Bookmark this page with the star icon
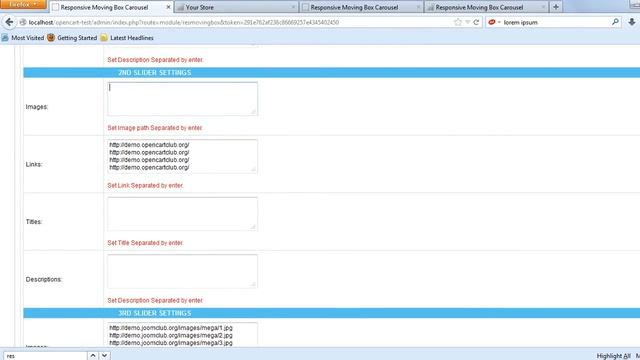Image resolution: width=640 pixels, height=360 pixels. coord(458,22)
